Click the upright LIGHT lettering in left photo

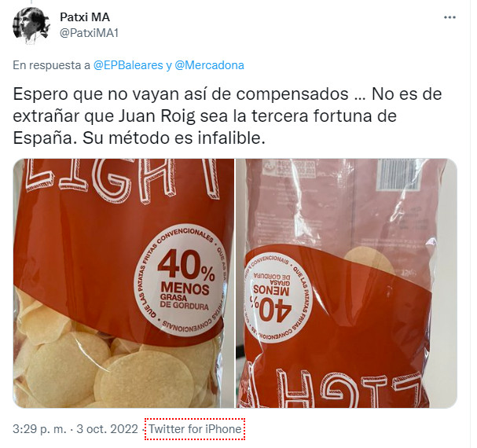point(123,178)
